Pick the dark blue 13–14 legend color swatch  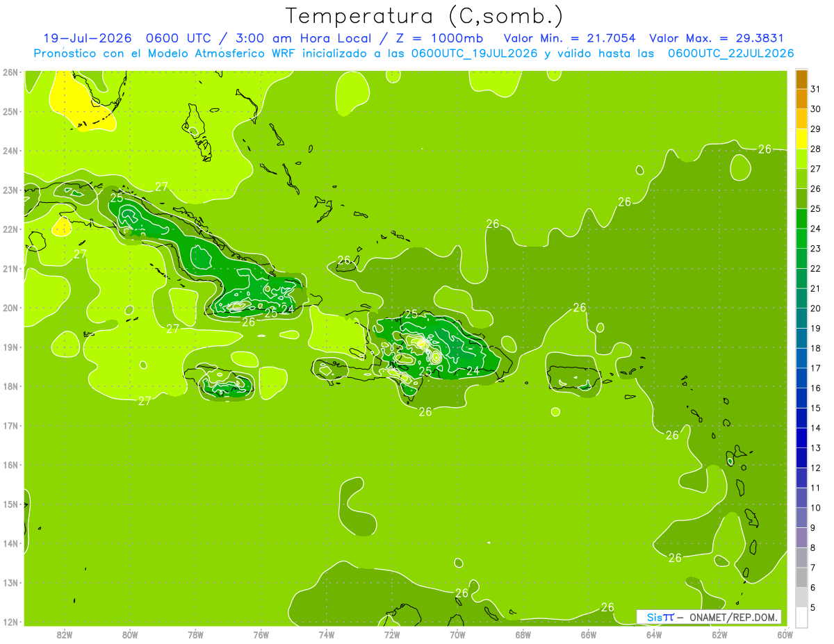(801, 438)
